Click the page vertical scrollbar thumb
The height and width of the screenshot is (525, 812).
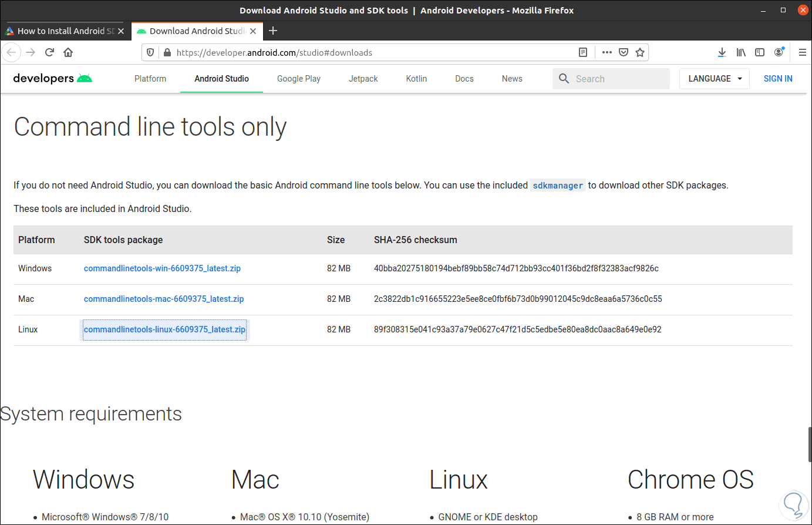[x=809, y=444]
